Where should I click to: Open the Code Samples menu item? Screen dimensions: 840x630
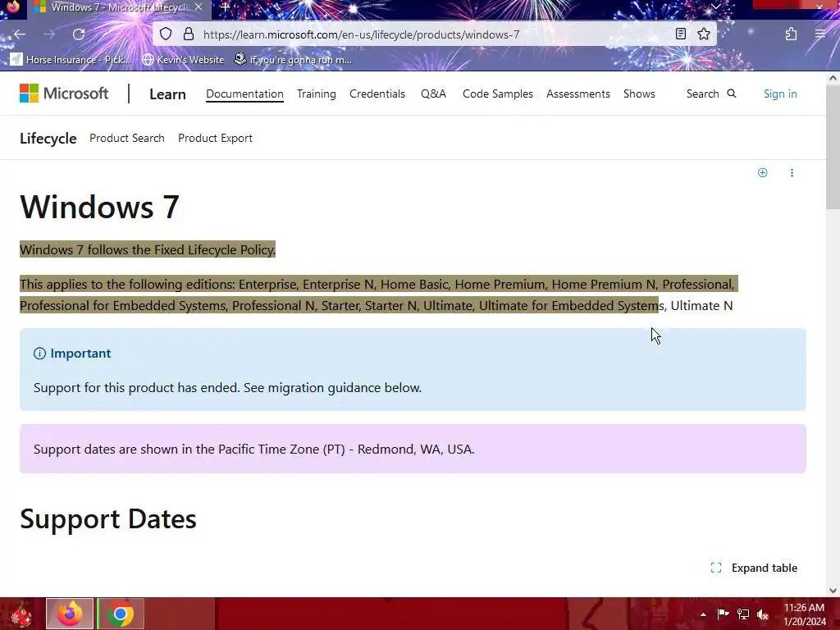tap(498, 94)
